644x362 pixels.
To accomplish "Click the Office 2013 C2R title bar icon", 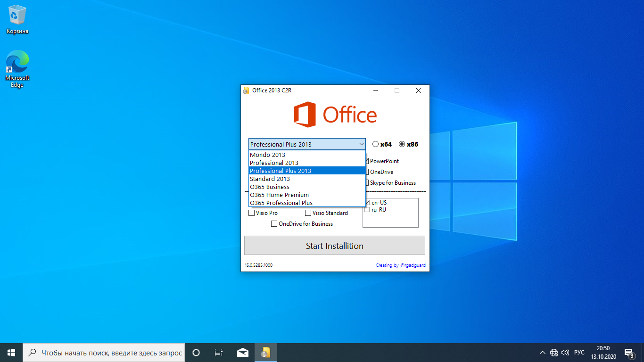I will tap(246, 90).
